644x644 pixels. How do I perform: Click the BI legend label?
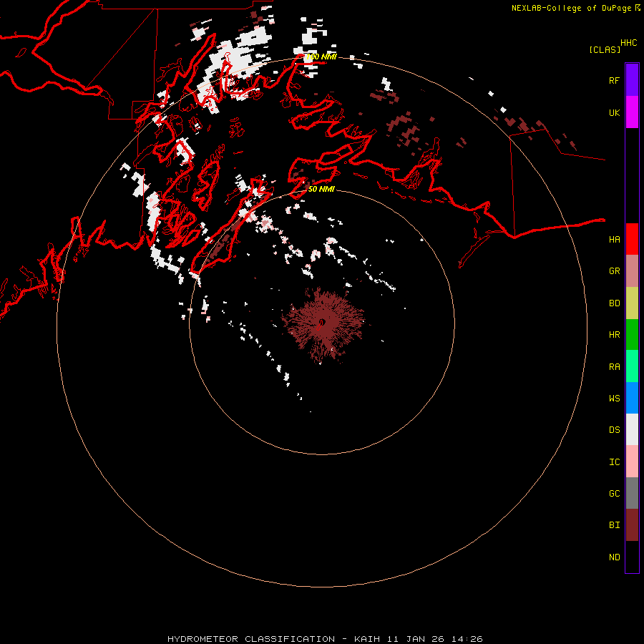pos(614,525)
